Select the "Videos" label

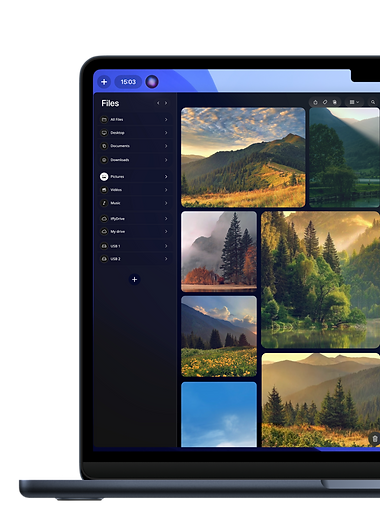116,190
